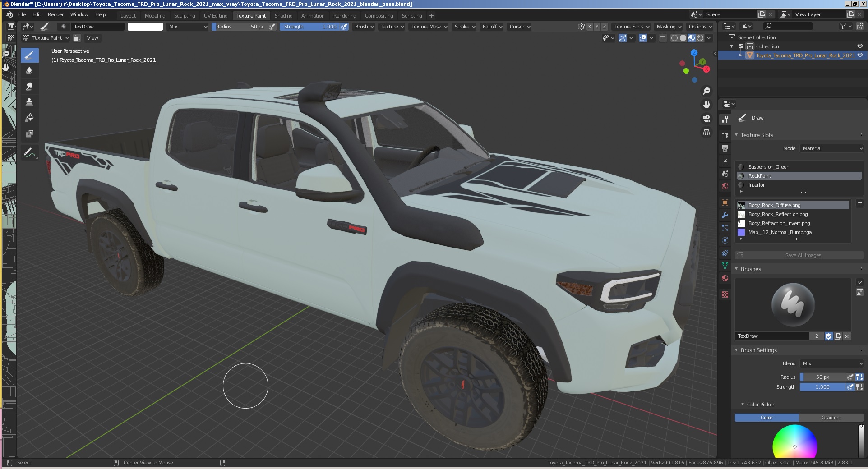Toggle radius pressure sensitivity in header
Image resolution: width=868 pixels, height=469 pixels.
[272, 27]
